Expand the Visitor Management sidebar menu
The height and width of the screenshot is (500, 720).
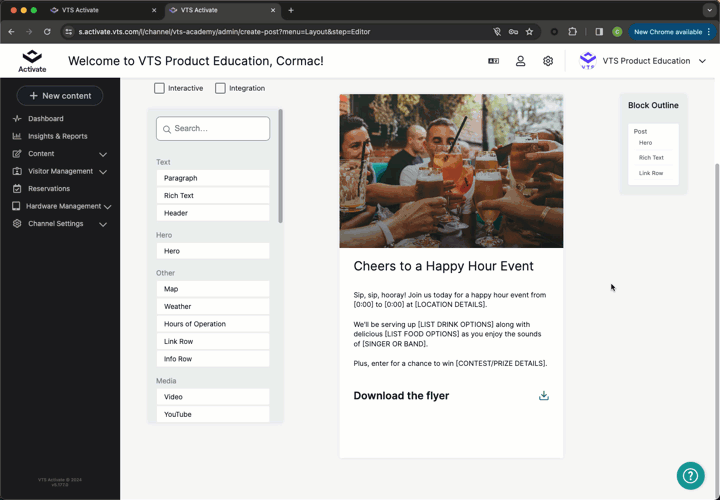[x=103, y=172]
